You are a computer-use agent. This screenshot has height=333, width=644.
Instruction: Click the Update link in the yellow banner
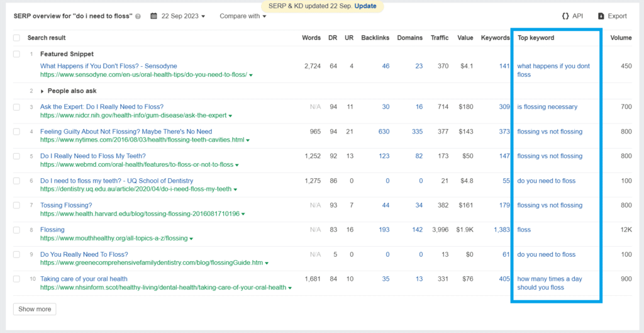click(365, 6)
